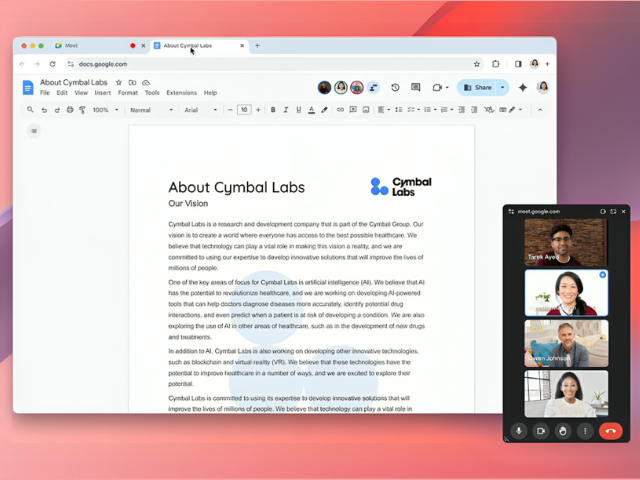Viewport: 640px width, 480px height.
Task: Add a comment from the toolbar
Action: tap(353, 109)
